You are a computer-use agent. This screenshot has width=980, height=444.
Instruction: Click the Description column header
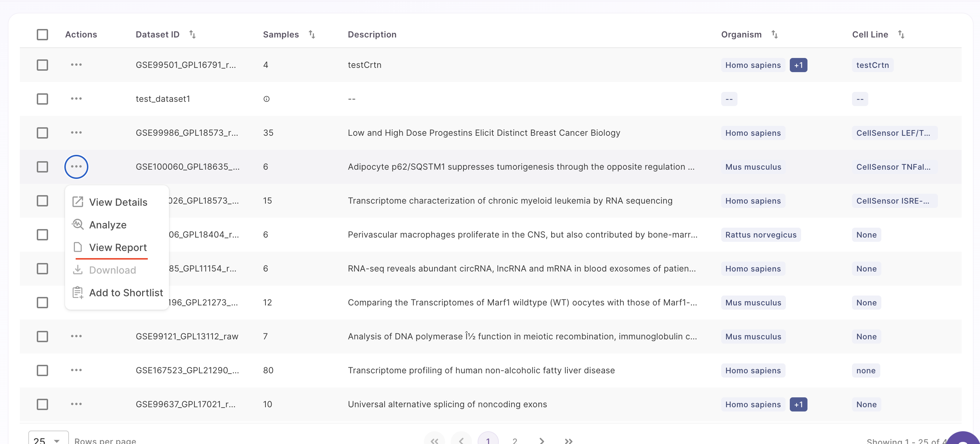click(x=372, y=35)
